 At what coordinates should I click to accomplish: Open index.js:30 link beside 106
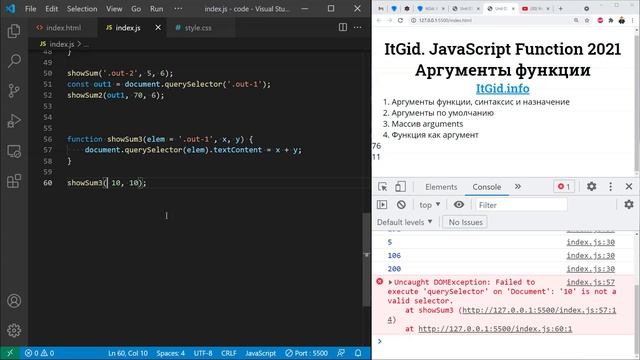(590, 256)
